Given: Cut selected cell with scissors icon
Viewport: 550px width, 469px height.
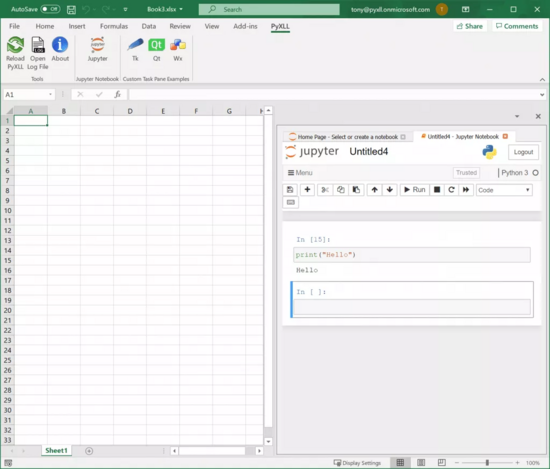Looking at the screenshot, I should click(325, 190).
